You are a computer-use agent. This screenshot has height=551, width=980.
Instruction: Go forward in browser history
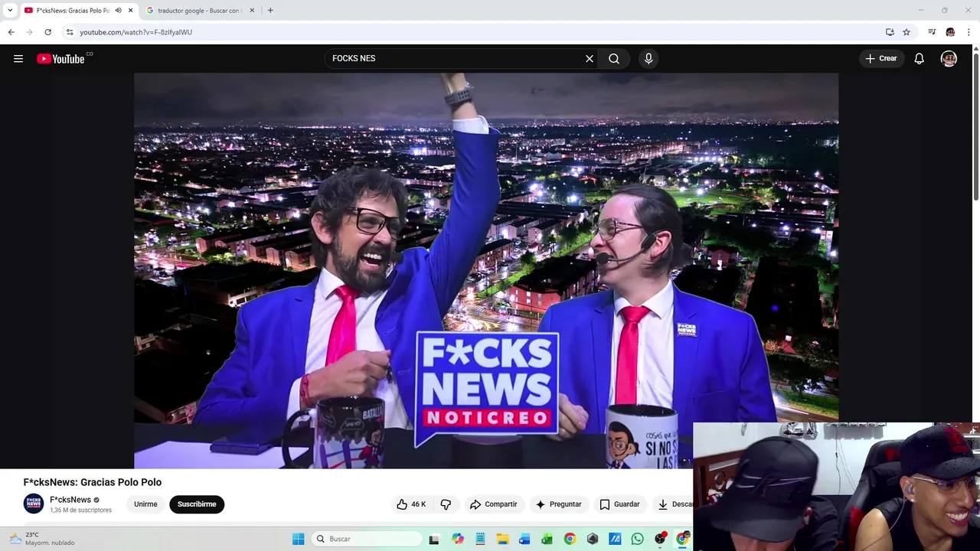tap(30, 32)
